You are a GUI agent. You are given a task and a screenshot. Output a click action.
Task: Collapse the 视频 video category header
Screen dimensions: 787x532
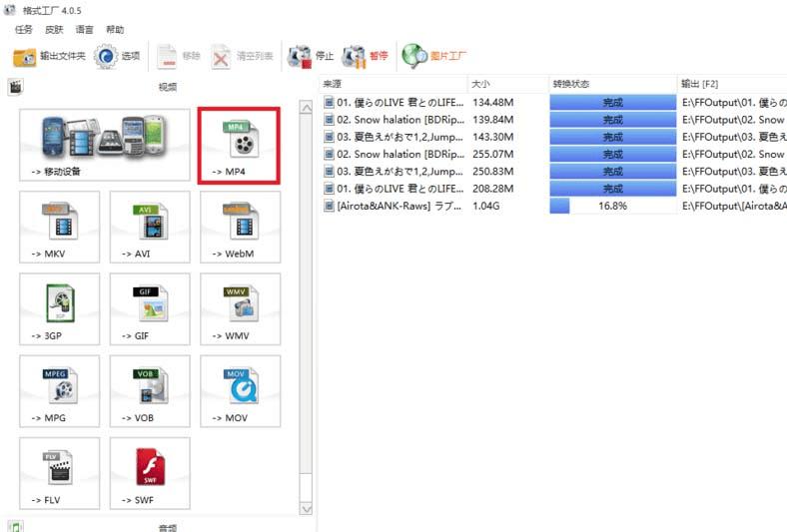point(168,87)
